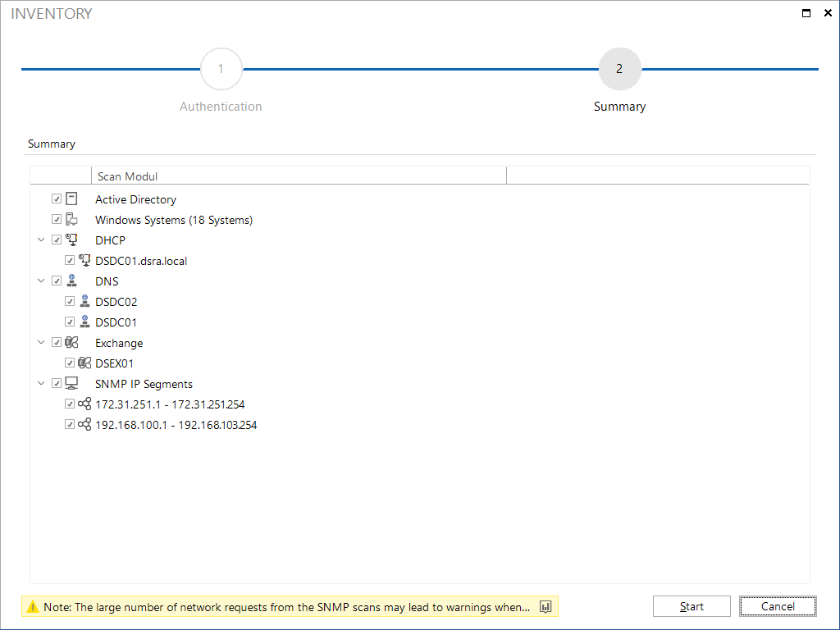Image resolution: width=840 pixels, height=630 pixels.
Task: Go to step 1 Authentication
Action: 221,69
